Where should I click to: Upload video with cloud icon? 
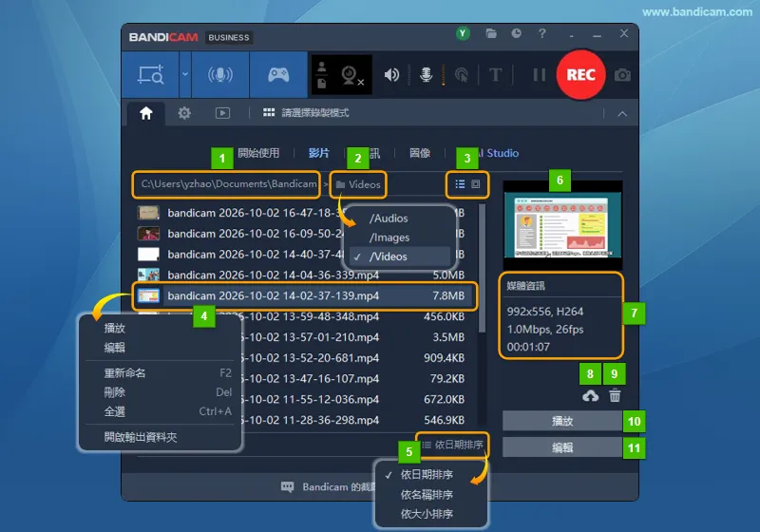point(590,396)
